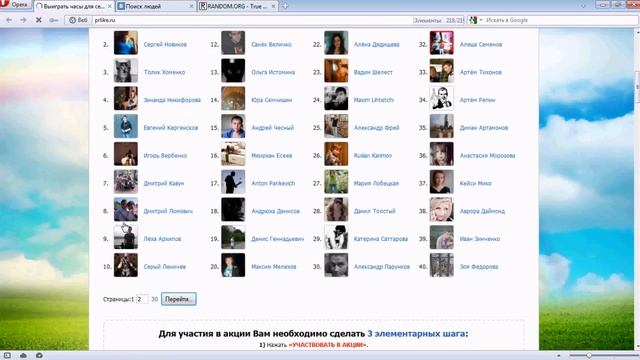This screenshot has width=640, height=360.
Task: Close the 'Выиграть часы' tab
Action: pyautogui.click(x=109, y=7)
